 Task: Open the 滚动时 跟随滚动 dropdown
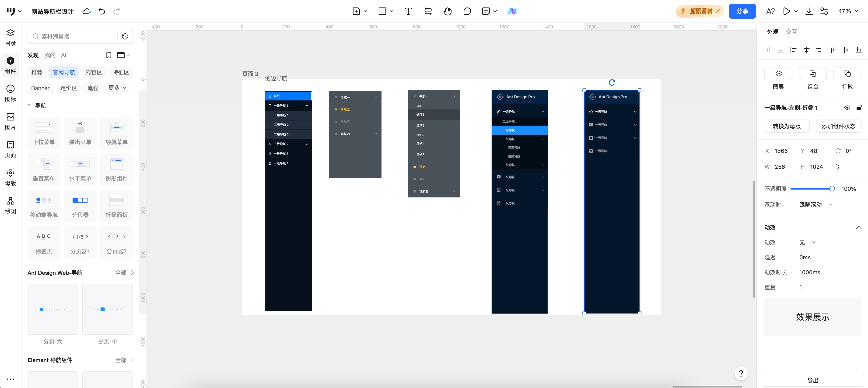815,205
